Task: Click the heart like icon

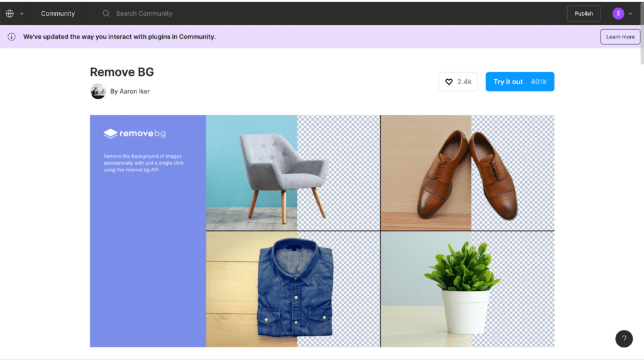Action: (449, 82)
